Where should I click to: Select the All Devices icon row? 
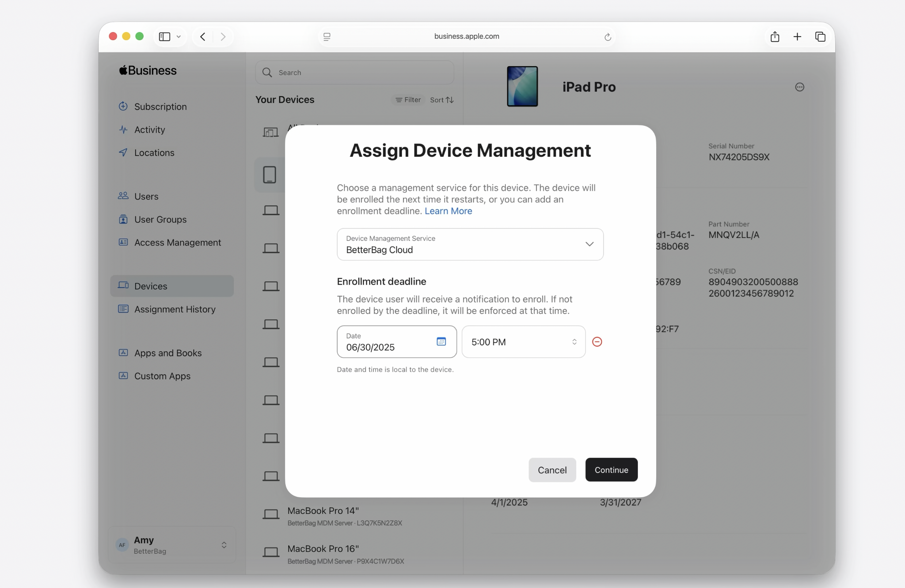270,132
